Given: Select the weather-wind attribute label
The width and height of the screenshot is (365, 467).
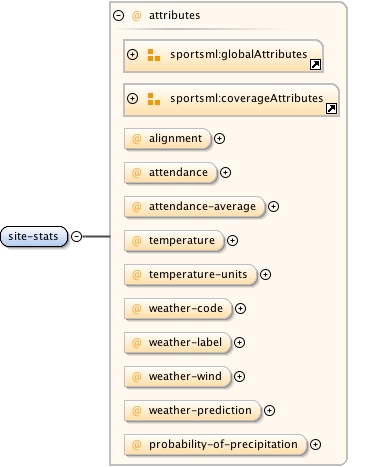Looking at the screenshot, I should tap(185, 376).
